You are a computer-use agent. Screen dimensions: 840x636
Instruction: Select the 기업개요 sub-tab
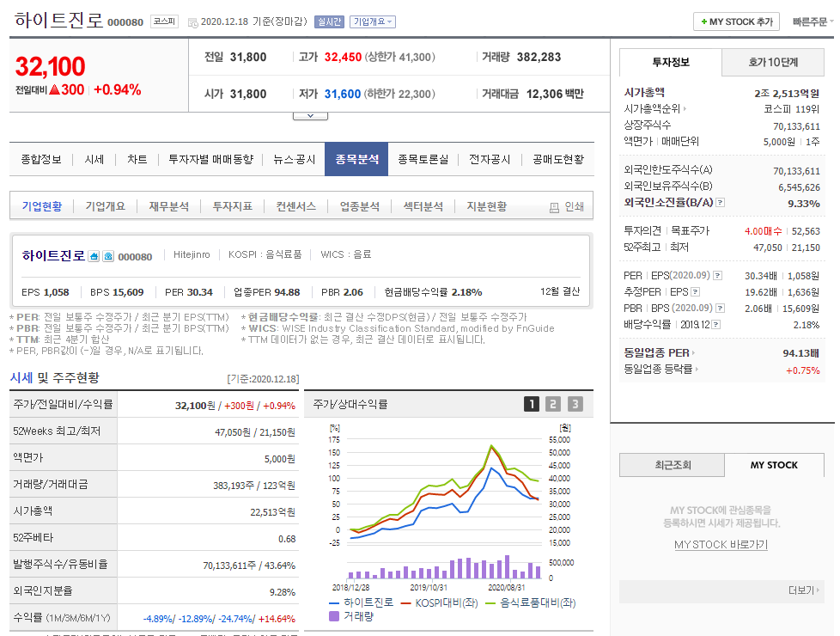point(106,206)
